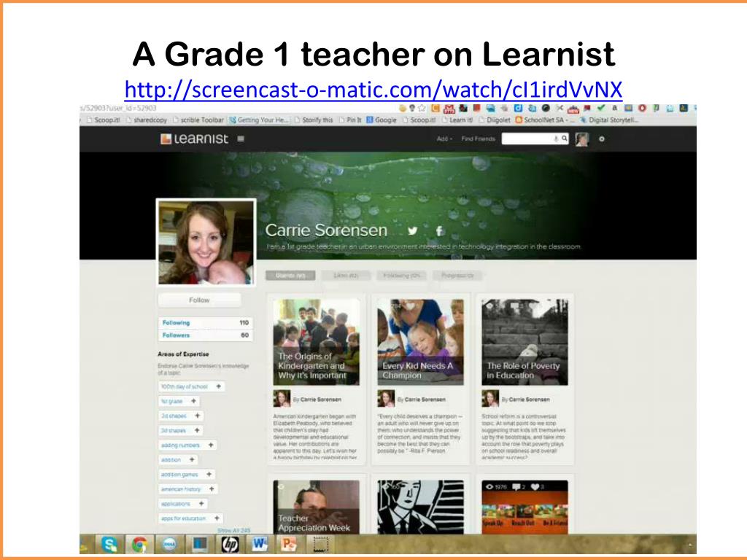Endorse the adding numbers topic plus

tap(211, 445)
